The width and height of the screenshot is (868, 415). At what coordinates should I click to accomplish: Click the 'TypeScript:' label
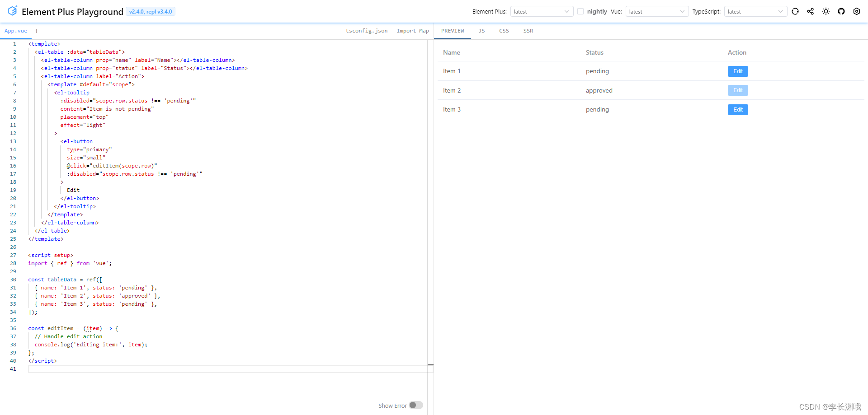(x=706, y=11)
